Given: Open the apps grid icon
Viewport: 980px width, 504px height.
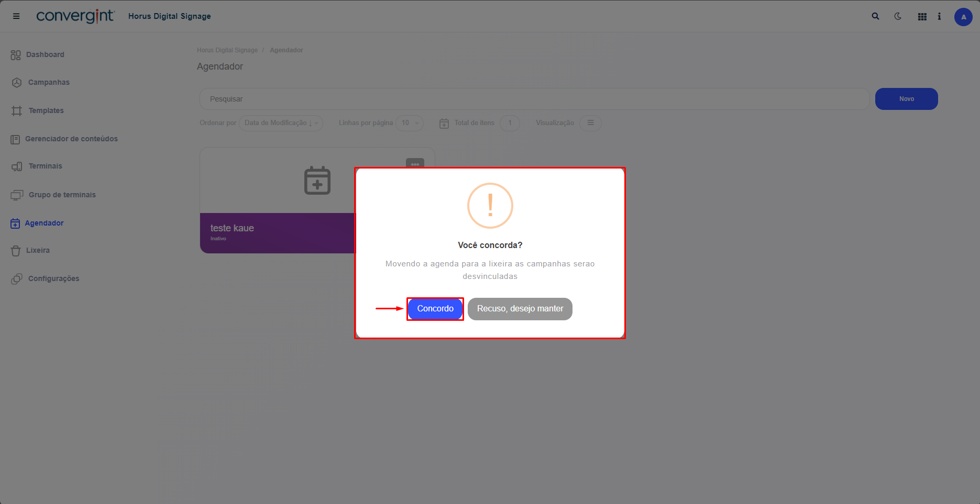Looking at the screenshot, I should [x=922, y=17].
